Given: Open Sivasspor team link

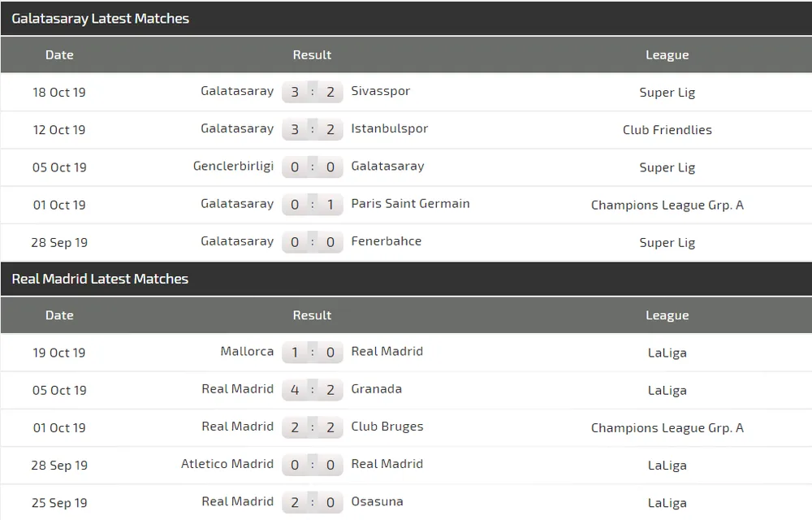Looking at the screenshot, I should click(x=381, y=91).
